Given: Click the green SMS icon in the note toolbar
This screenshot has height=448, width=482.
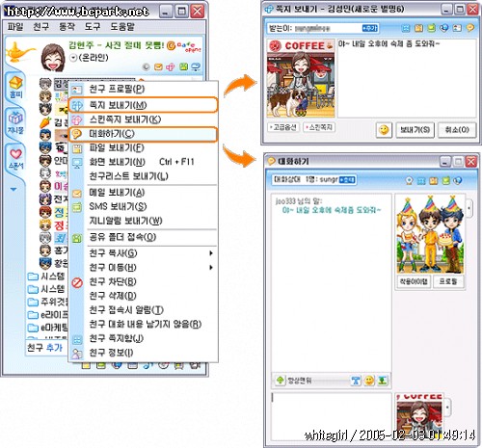Looking at the screenshot, I should coord(432,28).
